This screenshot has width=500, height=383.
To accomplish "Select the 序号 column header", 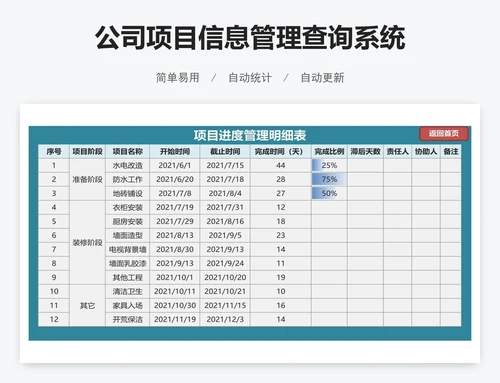I will point(54,151).
